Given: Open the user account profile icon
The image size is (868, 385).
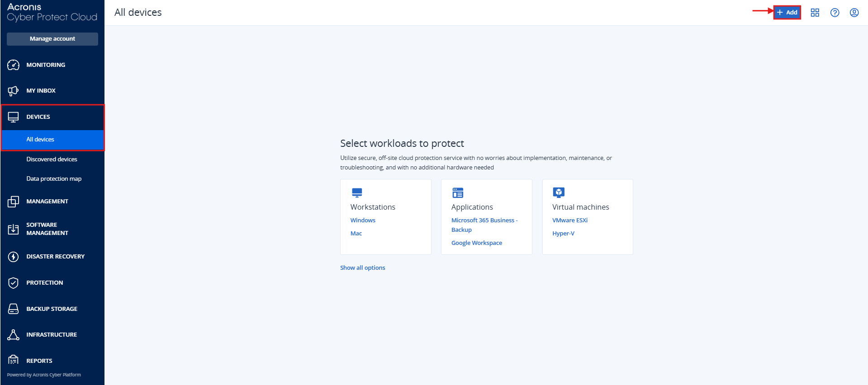Looking at the screenshot, I should 854,13.
